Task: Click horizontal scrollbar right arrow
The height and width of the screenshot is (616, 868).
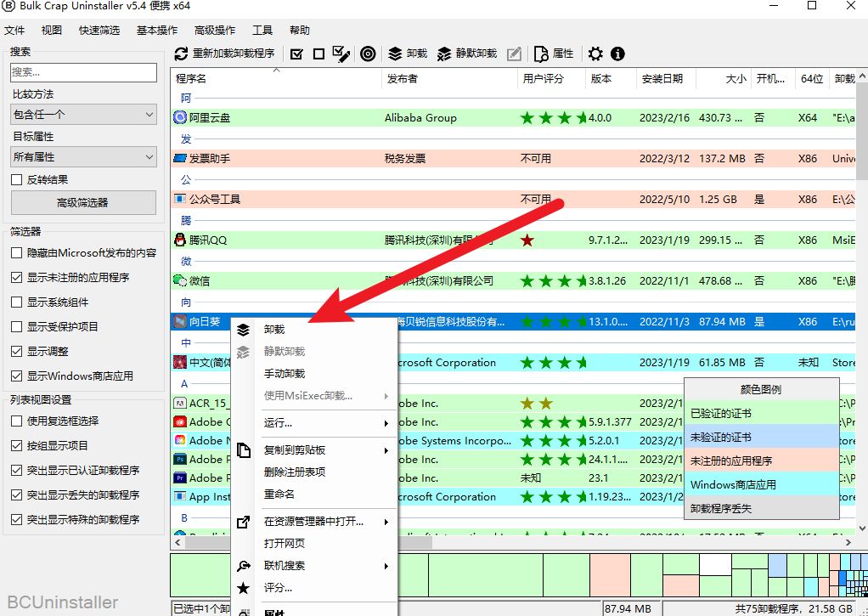Action: (x=848, y=542)
